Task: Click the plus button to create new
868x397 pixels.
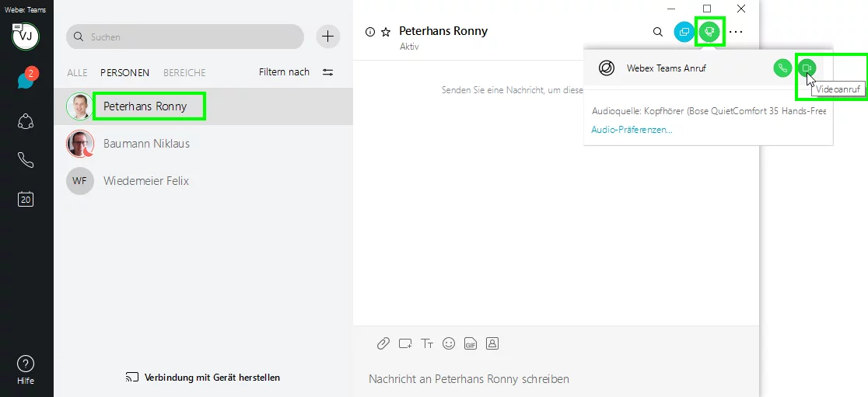Action: [328, 37]
